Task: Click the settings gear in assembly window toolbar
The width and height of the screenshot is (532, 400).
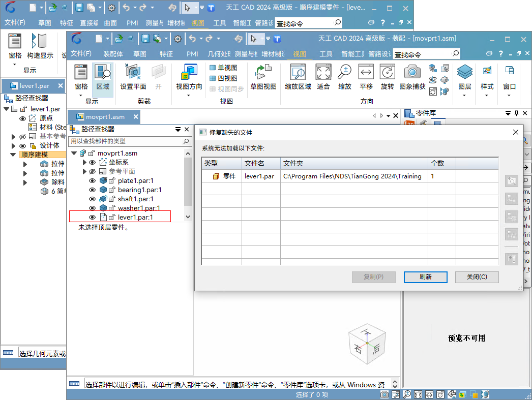Action: [x=178, y=39]
